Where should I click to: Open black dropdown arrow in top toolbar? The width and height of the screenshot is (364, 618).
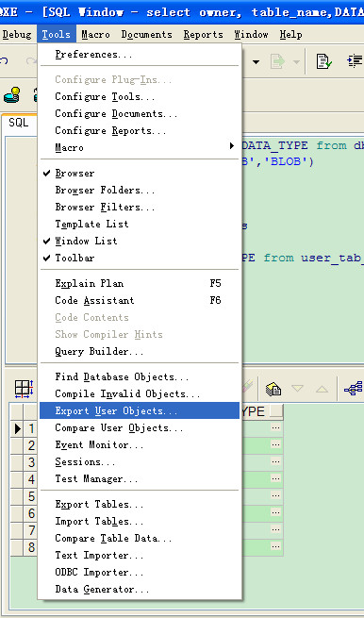(256, 62)
